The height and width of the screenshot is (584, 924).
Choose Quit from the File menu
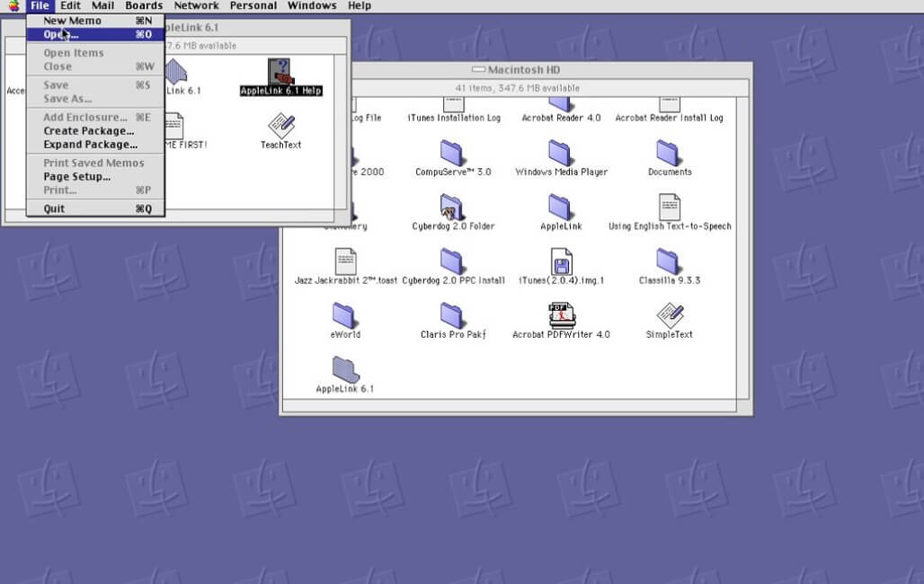click(95, 208)
